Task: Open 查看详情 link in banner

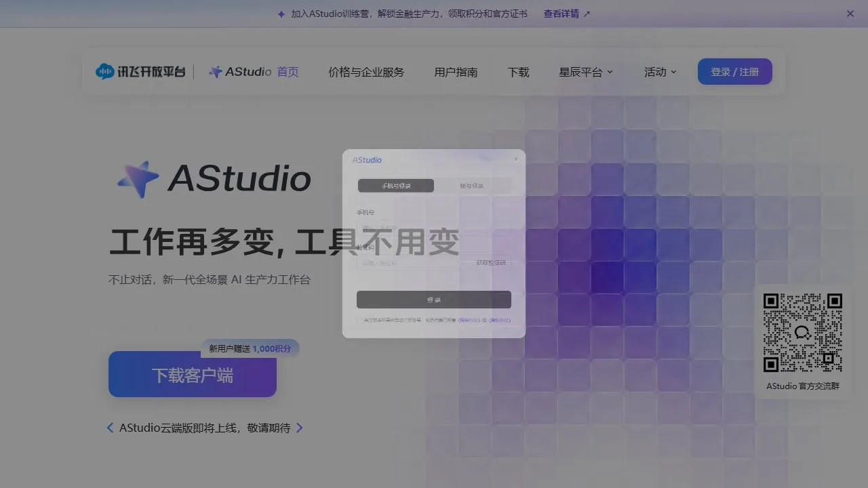Action: [x=567, y=14]
